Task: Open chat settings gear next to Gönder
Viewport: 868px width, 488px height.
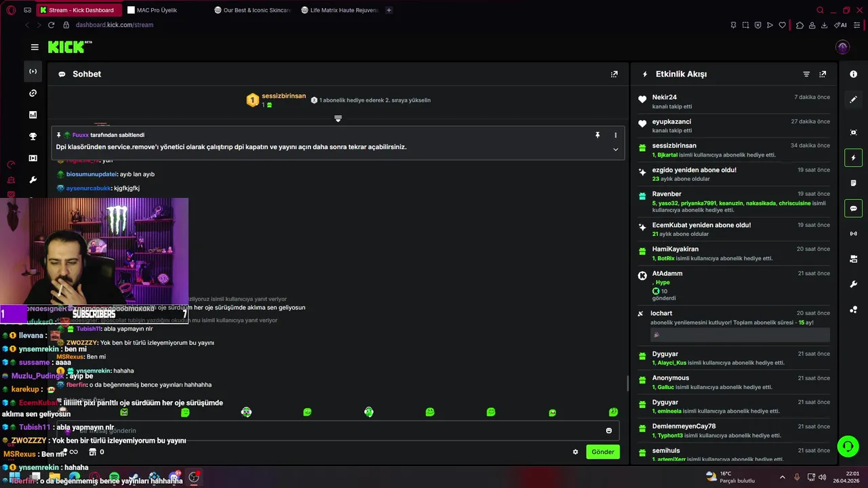Action: (x=576, y=452)
